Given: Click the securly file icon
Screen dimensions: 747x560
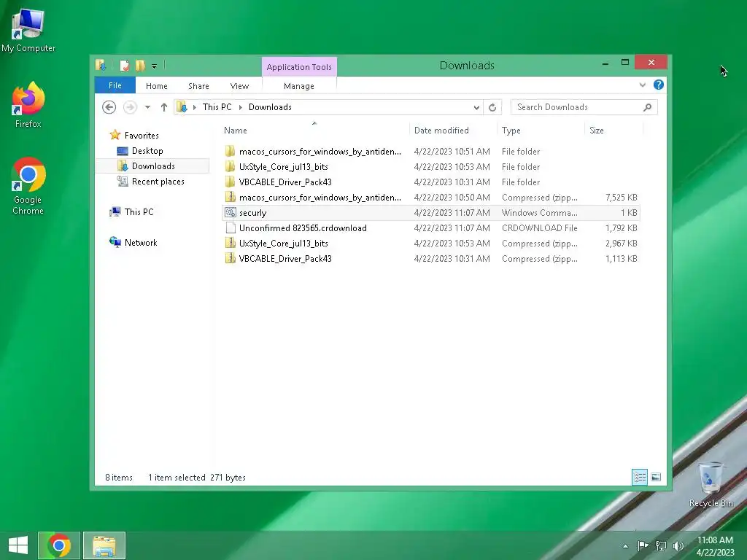Looking at the screenshot, I should click(230, 212).
